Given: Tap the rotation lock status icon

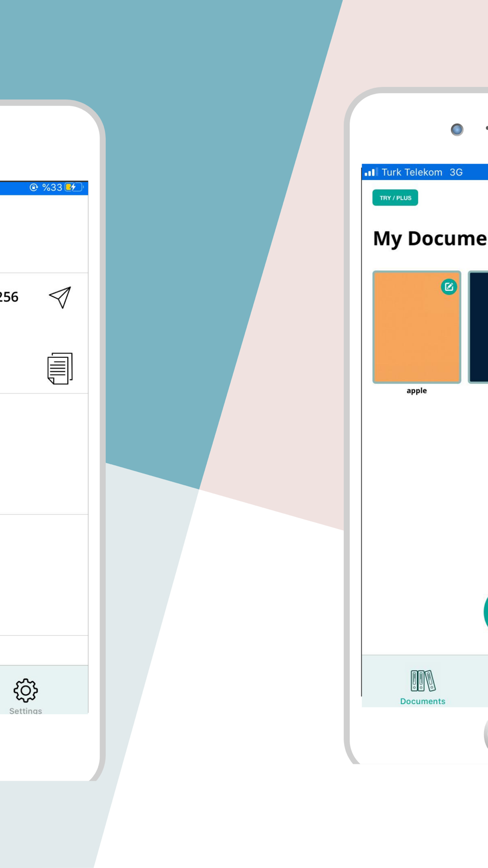Looking at the screenshot, I should coord(34,187).
